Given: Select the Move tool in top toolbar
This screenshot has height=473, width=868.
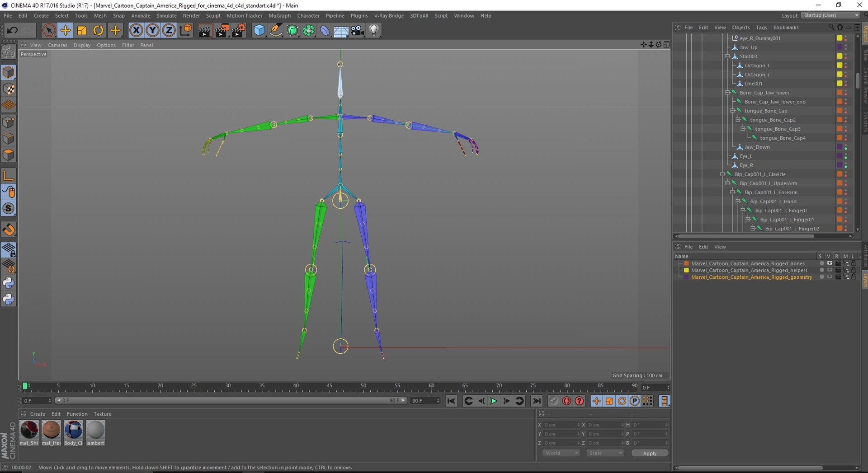Looking at the screenshot, I should [x=65, y=30].
